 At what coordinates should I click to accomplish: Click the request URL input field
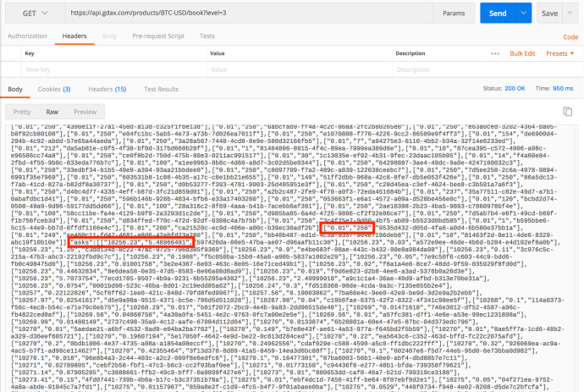237,14
